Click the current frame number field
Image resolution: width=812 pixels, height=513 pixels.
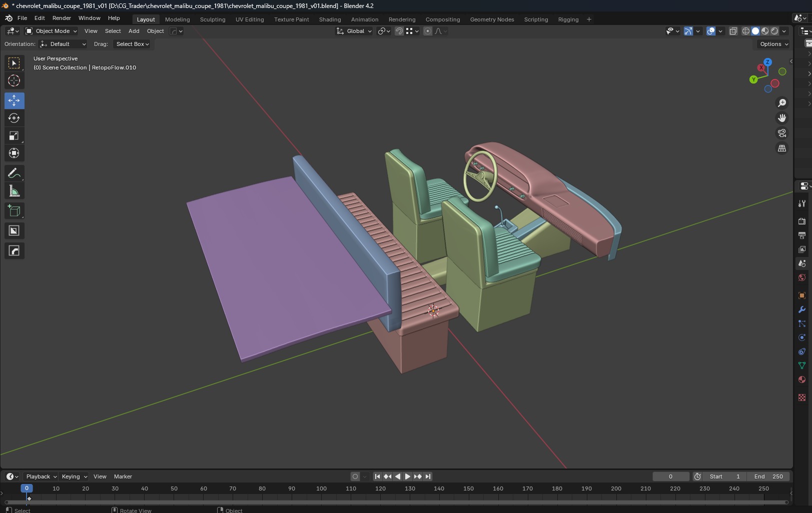click(670, 476)
